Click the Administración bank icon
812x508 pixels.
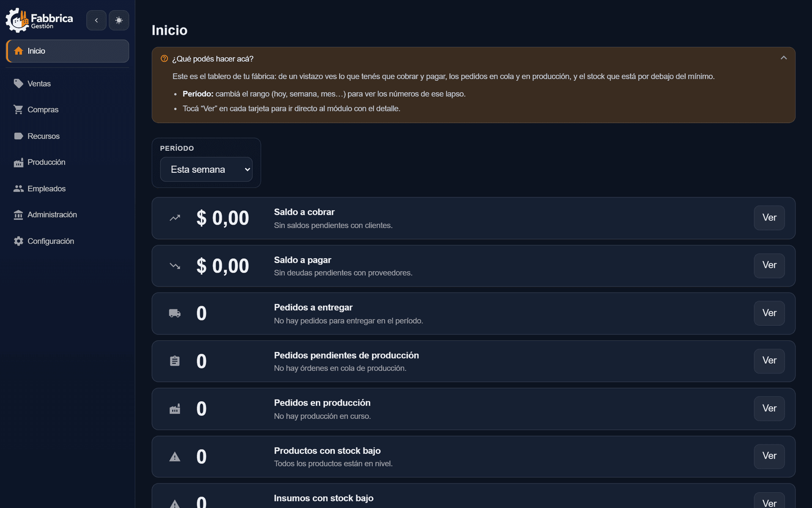coord(18,215)
